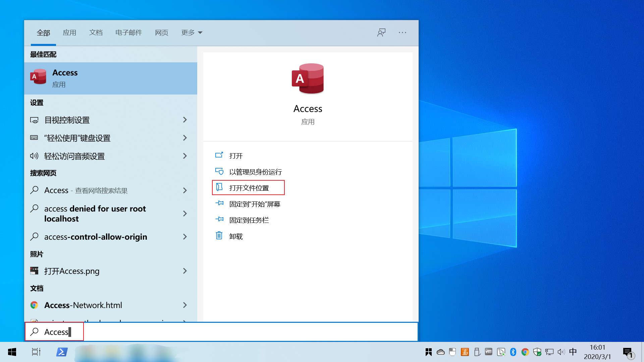Open the notification center icon
The height and width of the screenshot is (362, 644).
pyautogui.click(x=628, y=352)
